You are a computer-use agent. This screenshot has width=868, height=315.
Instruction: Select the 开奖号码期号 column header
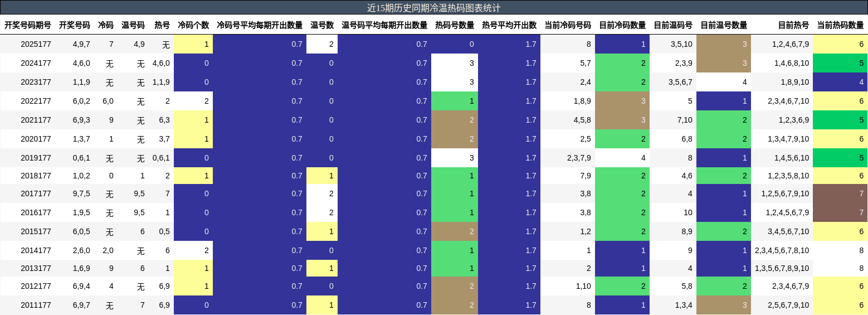point(28,25)
